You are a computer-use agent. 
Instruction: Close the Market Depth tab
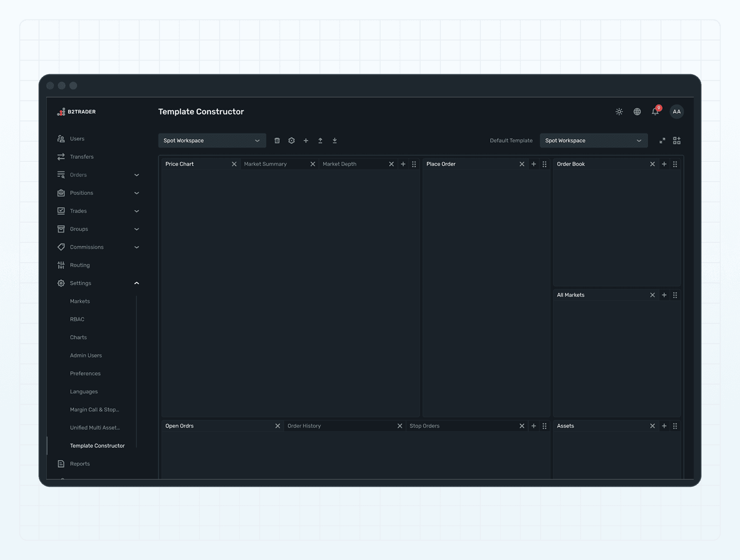coord(391,164)
